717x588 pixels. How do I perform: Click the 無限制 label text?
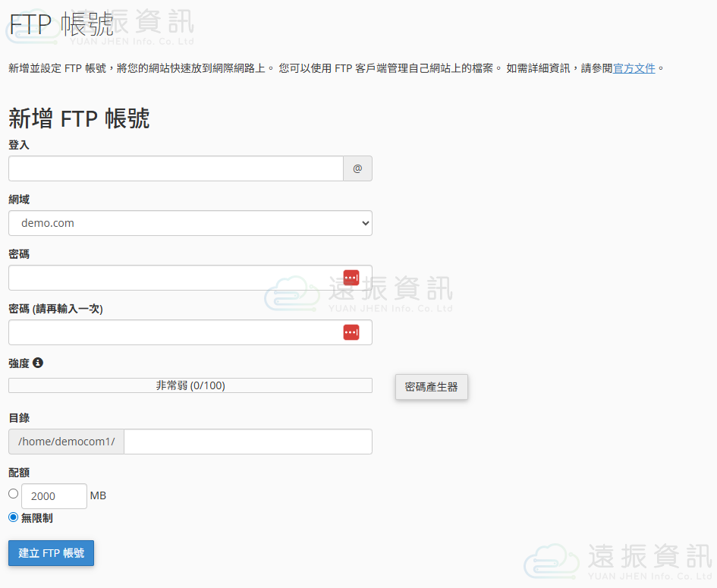(x=37, y=518)
